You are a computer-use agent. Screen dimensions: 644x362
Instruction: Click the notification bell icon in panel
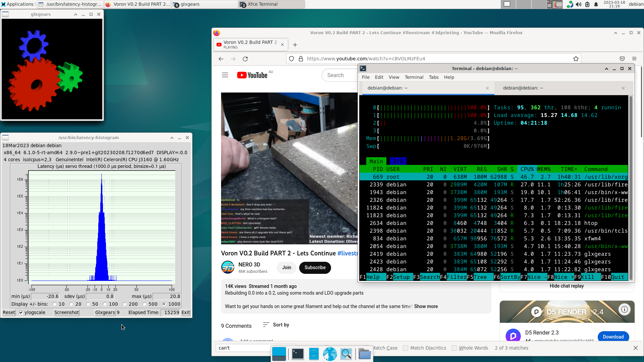tap(596, 4)
